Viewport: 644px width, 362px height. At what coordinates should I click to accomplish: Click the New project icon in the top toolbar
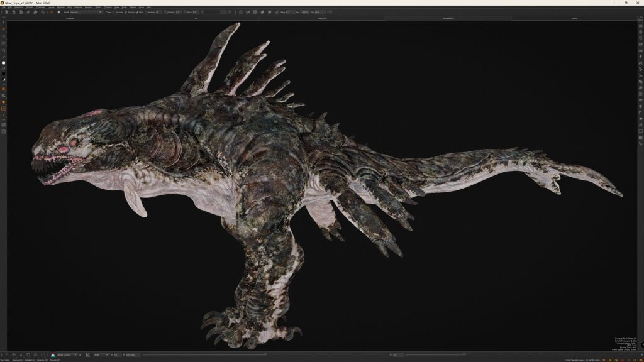[6, 12]
